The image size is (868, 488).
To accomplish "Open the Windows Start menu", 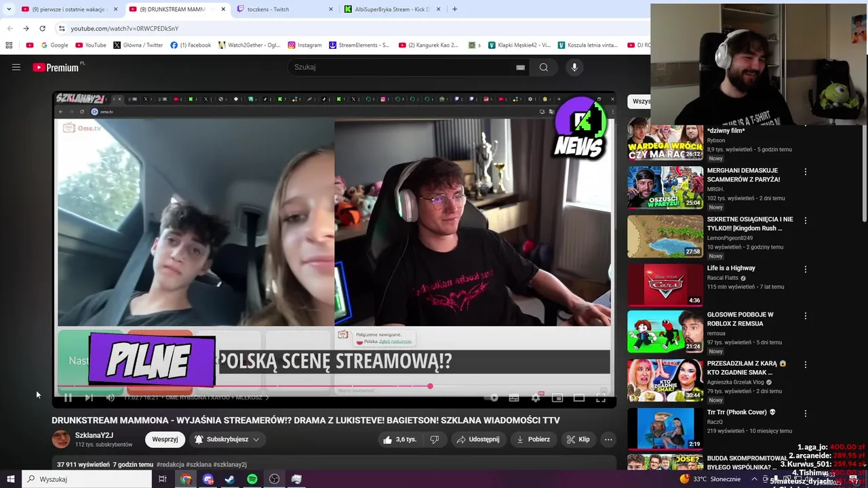I will click(11, 479).
